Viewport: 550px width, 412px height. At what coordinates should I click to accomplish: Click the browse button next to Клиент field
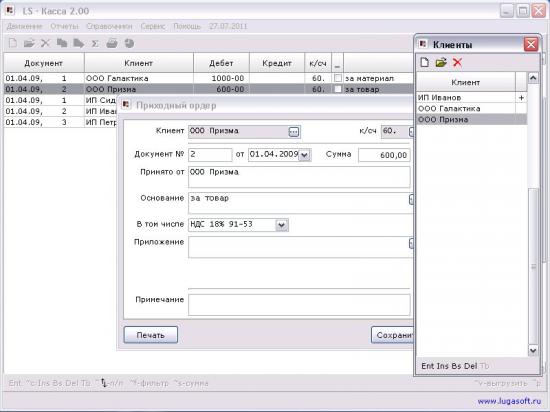(294, 132)
